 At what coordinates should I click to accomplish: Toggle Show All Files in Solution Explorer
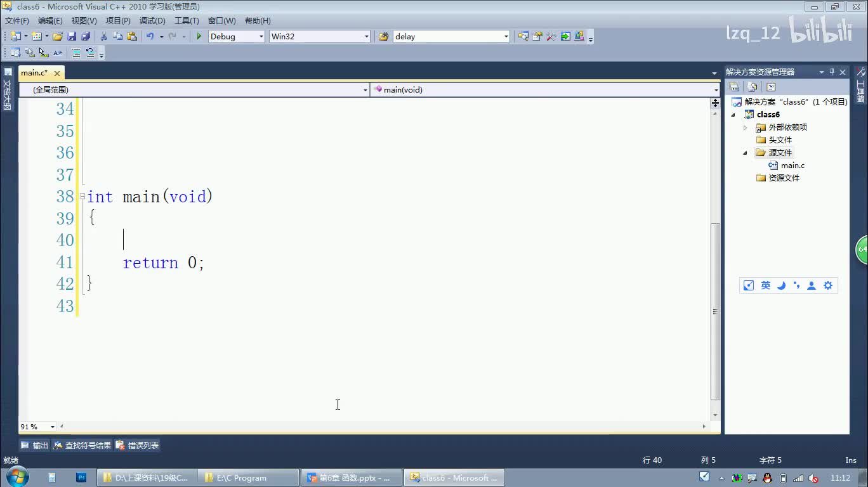[x=753, y=88]
